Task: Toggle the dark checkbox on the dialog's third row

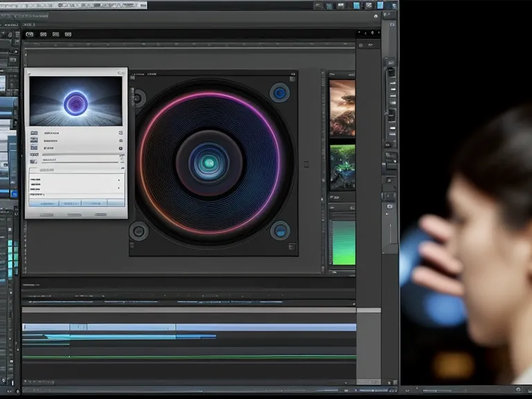Action: point(121,148)
